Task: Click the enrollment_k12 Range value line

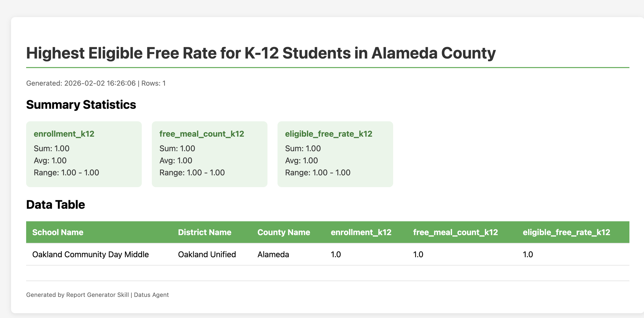Action: tap(66, 173)
